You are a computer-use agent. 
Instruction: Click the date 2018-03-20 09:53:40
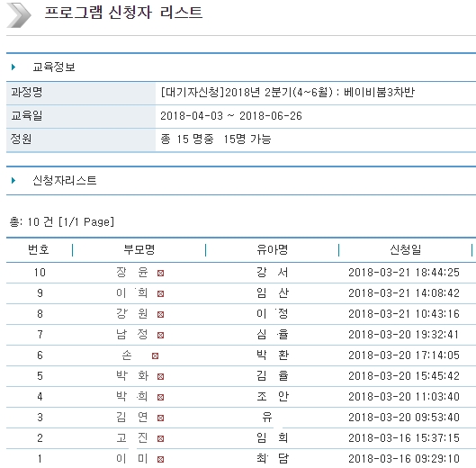(404, 418)
